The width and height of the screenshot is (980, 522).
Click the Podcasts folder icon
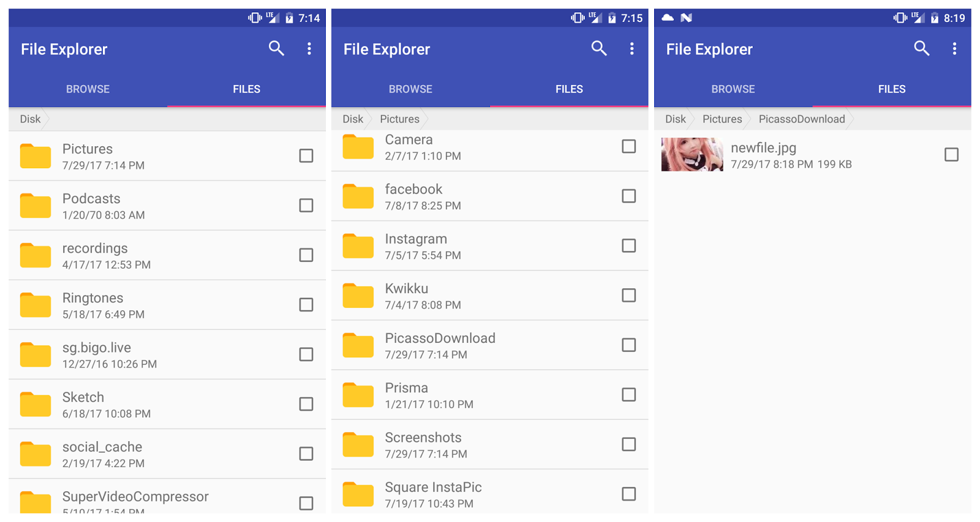[35, 205]
